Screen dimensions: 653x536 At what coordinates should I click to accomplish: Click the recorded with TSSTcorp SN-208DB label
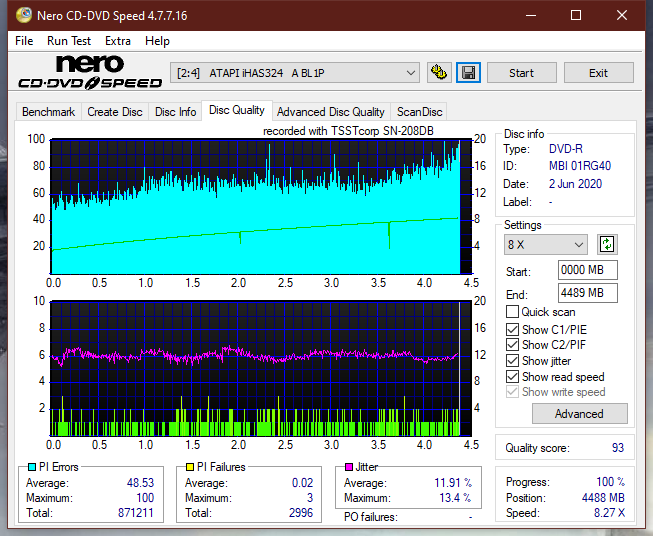point(348,131)
